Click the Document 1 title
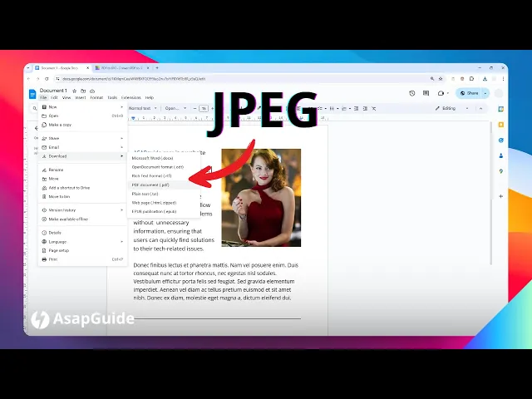Screen dimensions: 532x399 (x=53, y=91)
